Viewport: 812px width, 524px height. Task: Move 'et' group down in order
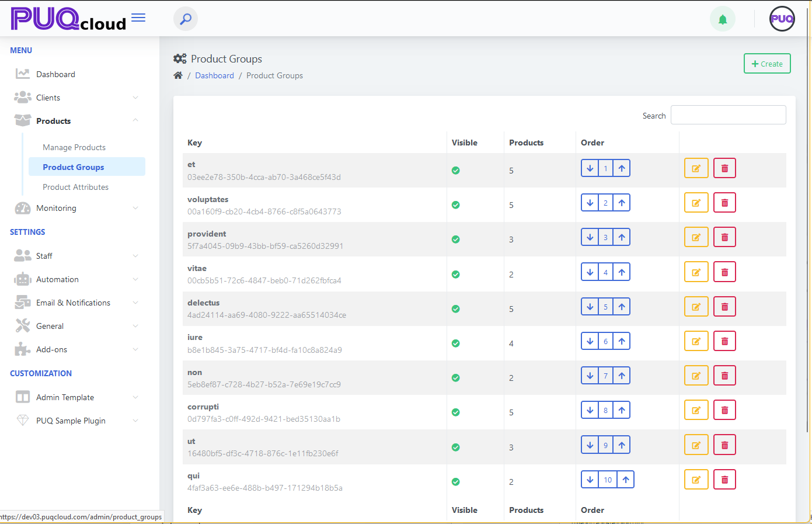point(590,168)
